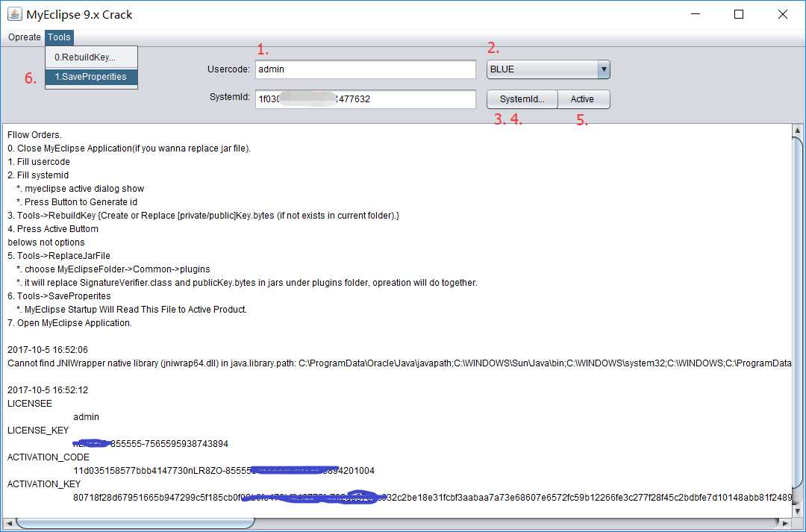Image resolution: width=806 pixels, height=532 pixels.
Task: Select 0.RebuildKey... menu entry
Action: [92, 57]
